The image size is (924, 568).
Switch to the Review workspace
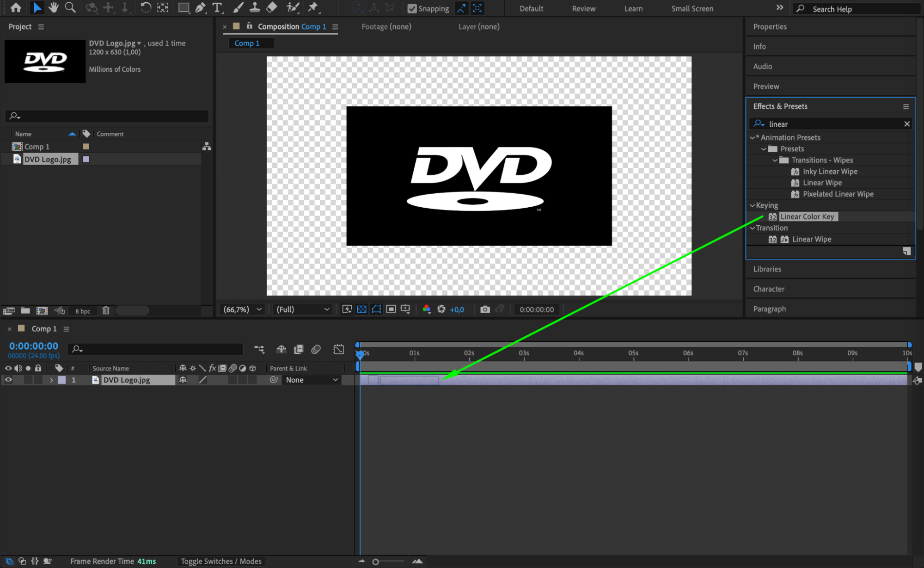(583, 9)
